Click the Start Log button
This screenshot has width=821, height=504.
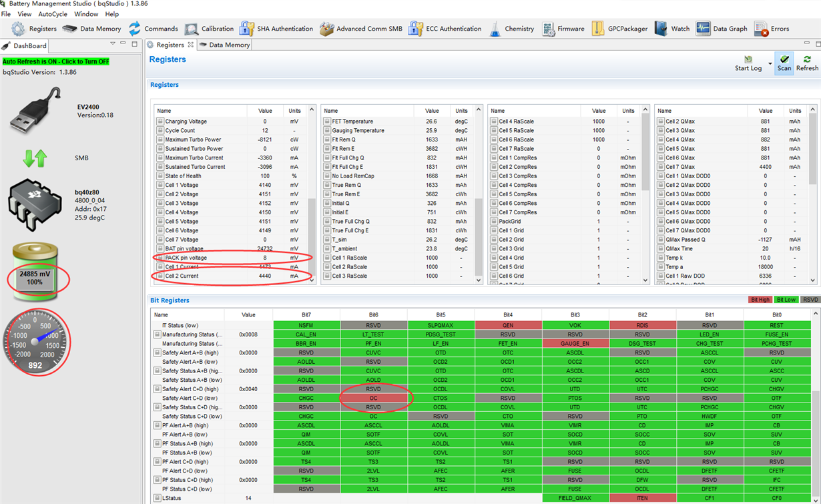point(748,63)
